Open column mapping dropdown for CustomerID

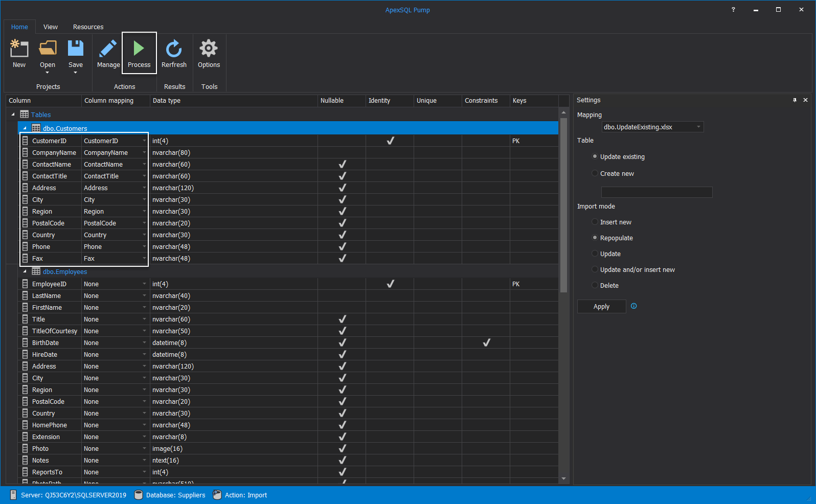pyautogui.click(x=144, y=141)
